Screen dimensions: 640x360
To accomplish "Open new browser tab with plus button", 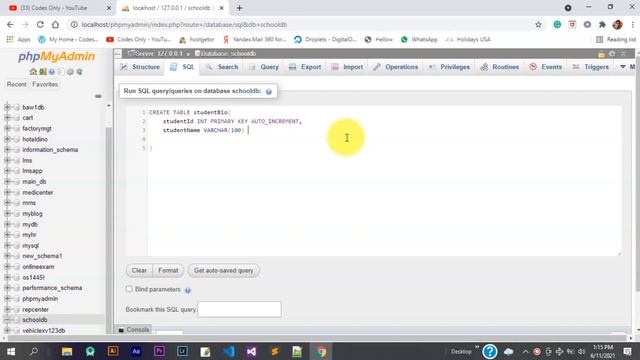I will 240,8.
